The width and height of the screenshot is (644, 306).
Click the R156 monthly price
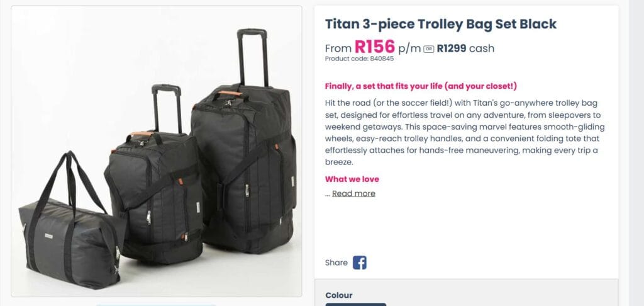[x=375, y=47]
